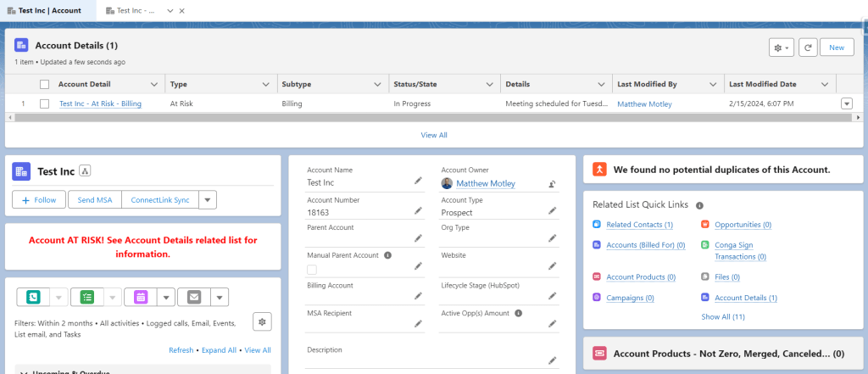Open Related Contacts (1) quick link

click(639, 225)
